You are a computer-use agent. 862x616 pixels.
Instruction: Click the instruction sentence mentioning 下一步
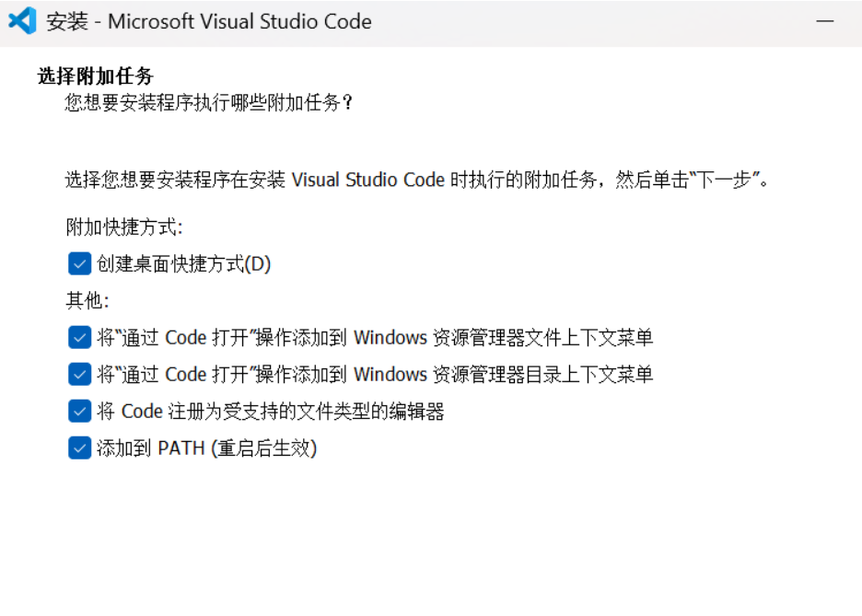point(416,180)
